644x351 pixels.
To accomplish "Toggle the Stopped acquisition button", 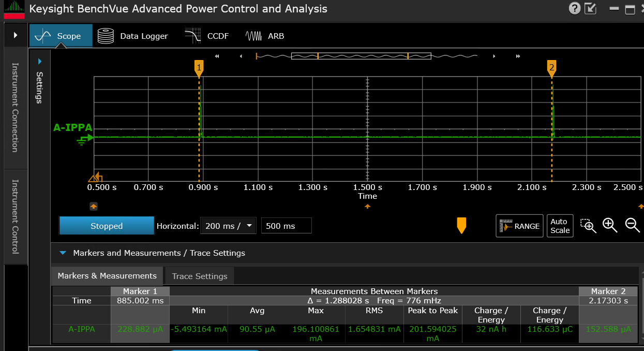I will 107,226.
